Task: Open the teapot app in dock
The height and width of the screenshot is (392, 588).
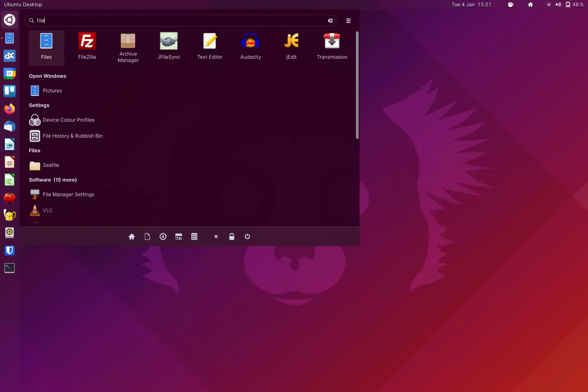Action: click(x=10, y=215)
